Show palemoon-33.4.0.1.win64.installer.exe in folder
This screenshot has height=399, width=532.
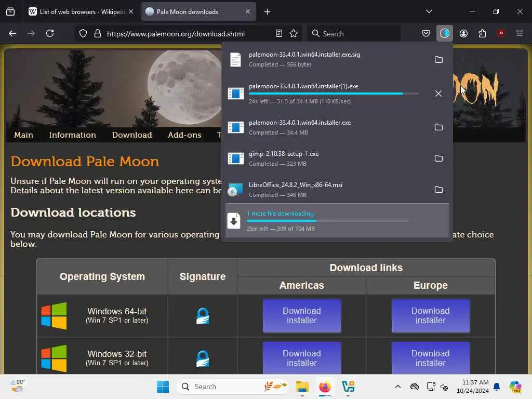(x=438, y=127)
